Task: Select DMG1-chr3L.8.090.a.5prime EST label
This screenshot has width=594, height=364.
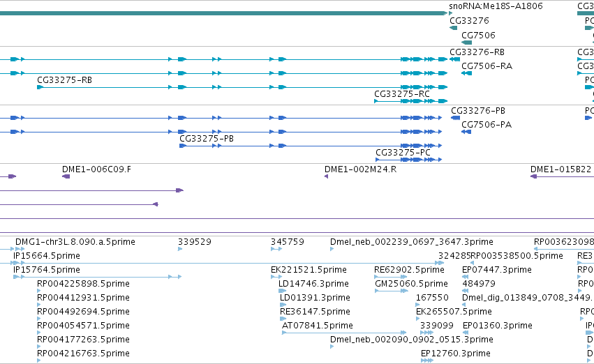Action: (75, 242)
